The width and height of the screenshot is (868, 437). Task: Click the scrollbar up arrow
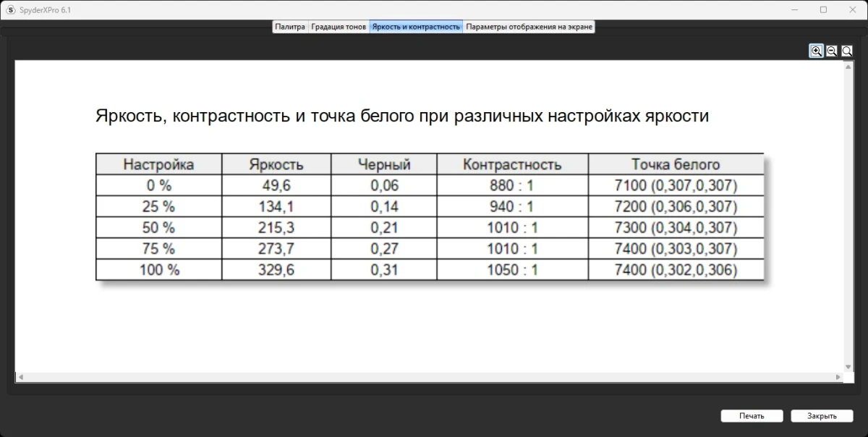click(847, 66)
